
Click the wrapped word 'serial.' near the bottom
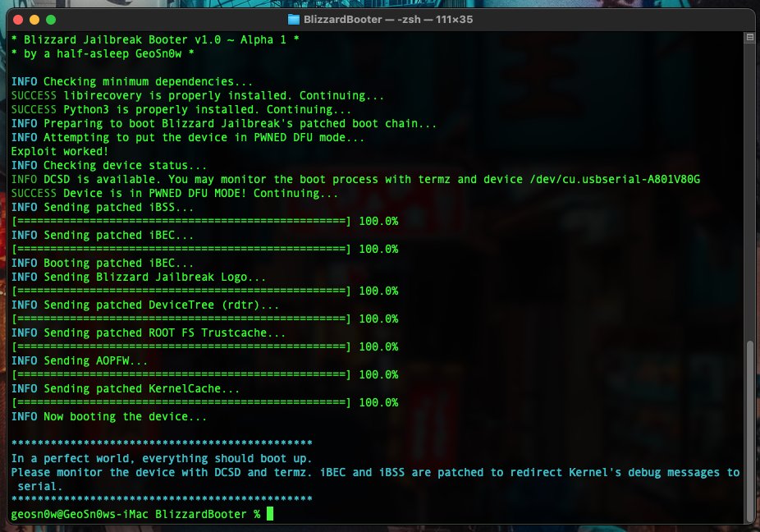(x=40, y=486)
